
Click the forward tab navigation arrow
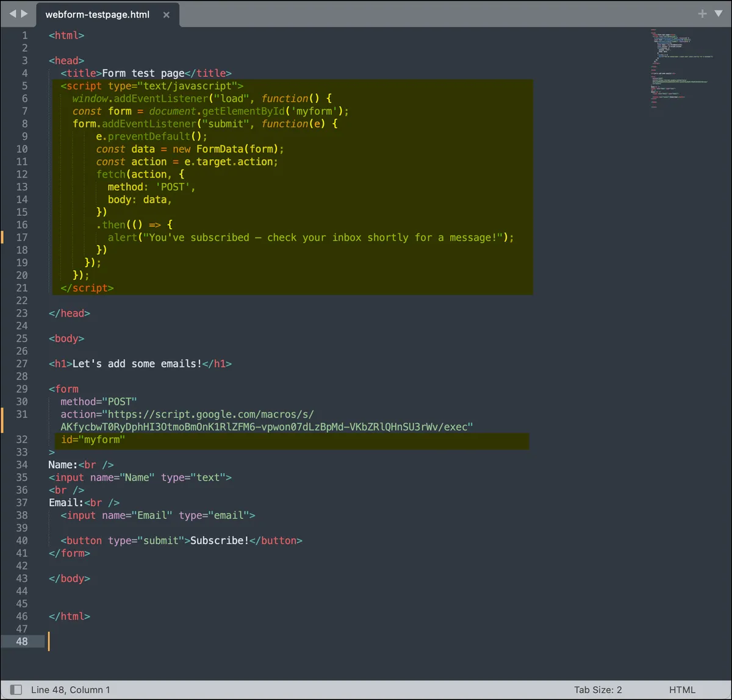tap(24, 13)
